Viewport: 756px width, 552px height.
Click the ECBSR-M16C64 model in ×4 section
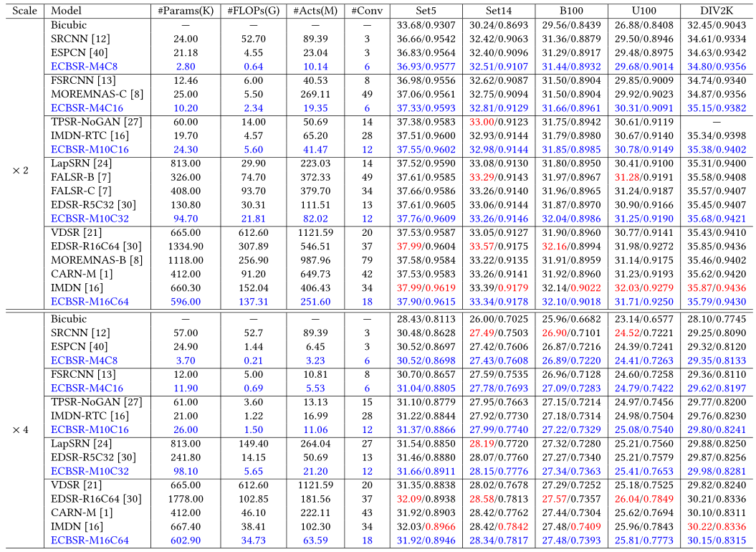[90, 541]
